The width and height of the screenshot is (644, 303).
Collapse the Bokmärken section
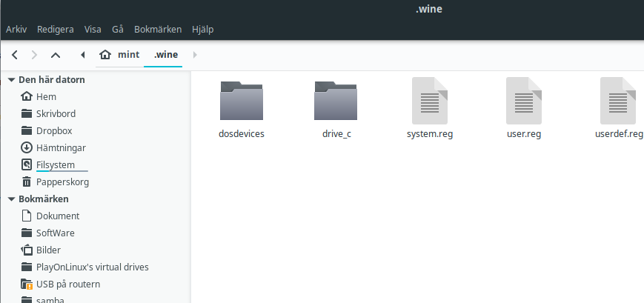tap(11, 199)
